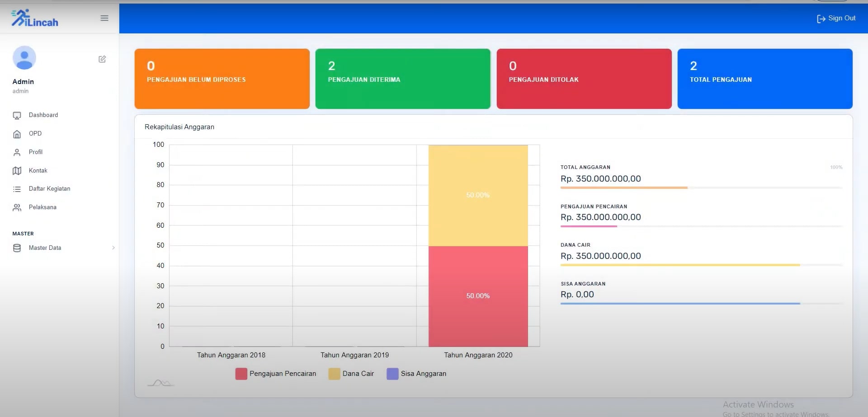Open the Pengajuan Diterima green card
Screen dimensions: 868x417
pos(403,79)
